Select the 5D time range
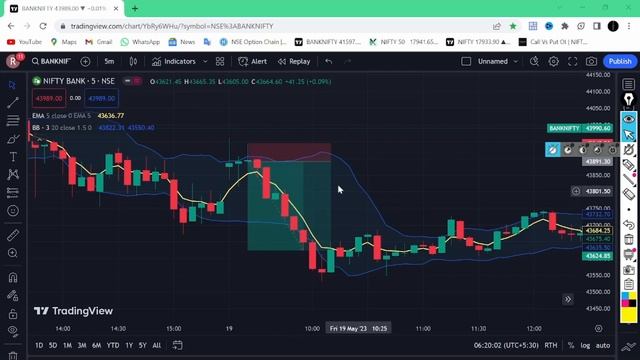The image size is (640, 360). point(53,345)
